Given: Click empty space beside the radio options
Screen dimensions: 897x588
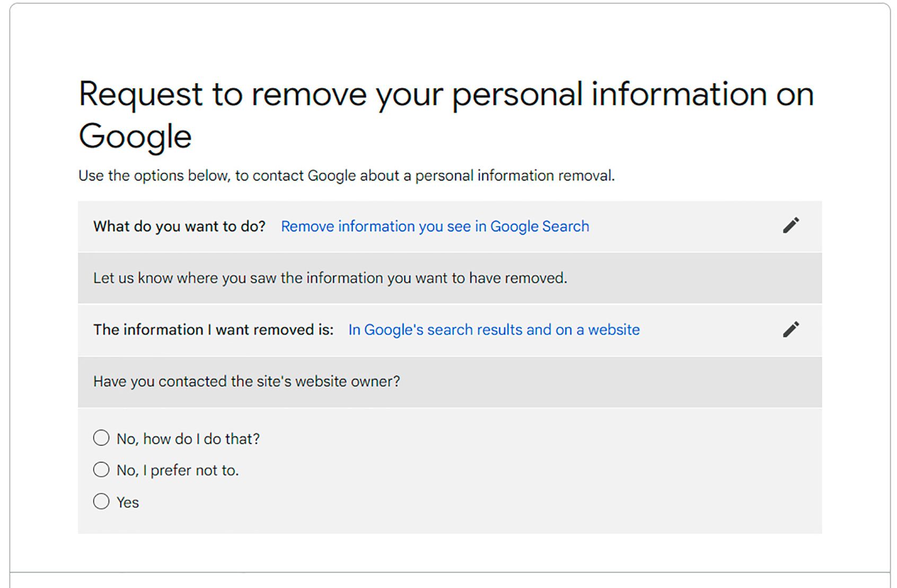Looking at the screenshot, I should (x=530, y=470).
